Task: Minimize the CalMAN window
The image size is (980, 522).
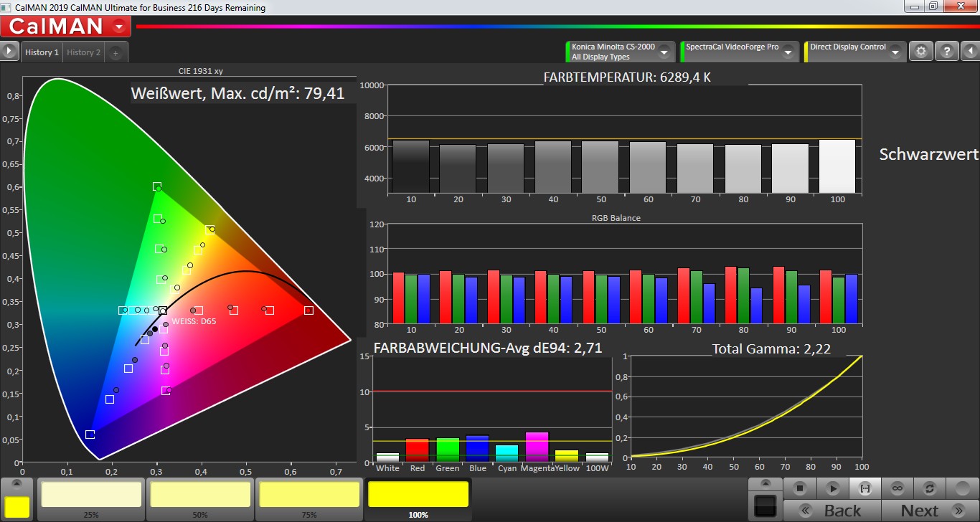Action: (x=913, y=6)
